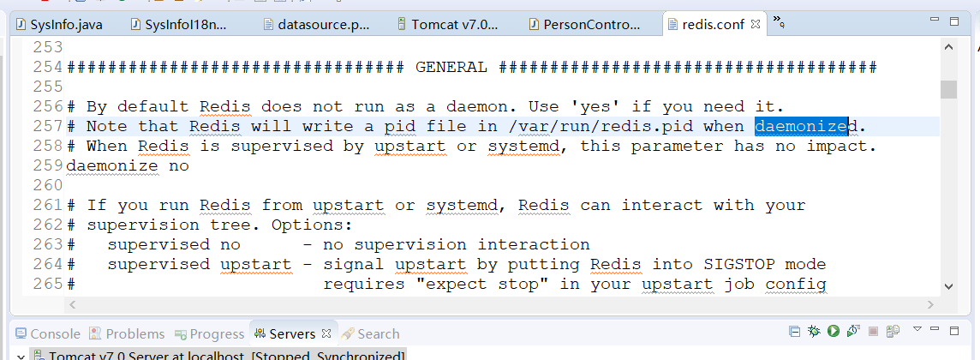Select the PersonContro... editor tab
Viewport: 980px width, 360px height.
coord(585,24)
